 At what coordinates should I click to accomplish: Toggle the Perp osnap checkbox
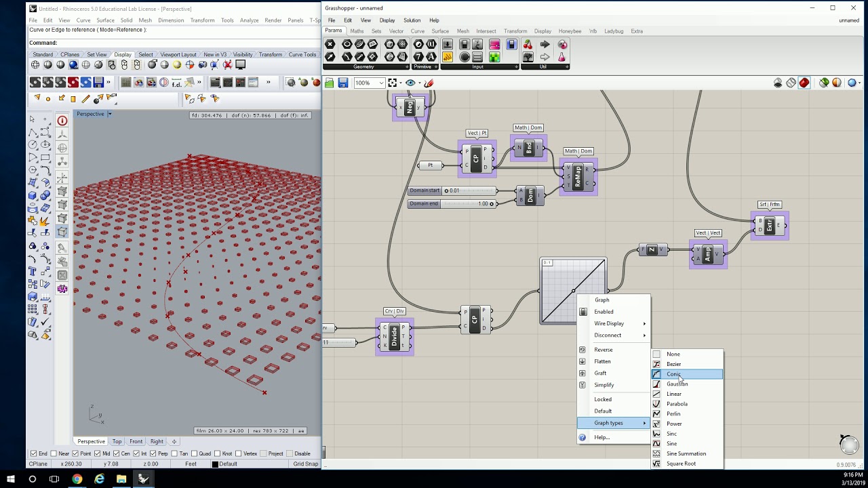pyautogui.click(x=153, y=453)
